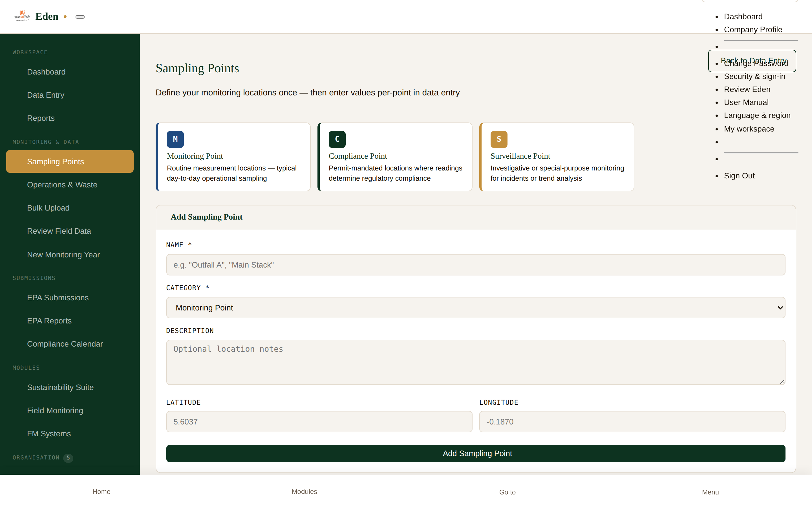Click Sign Out
Image resolution: width=812 pixels, height=508 pixels.
(739, 176)
